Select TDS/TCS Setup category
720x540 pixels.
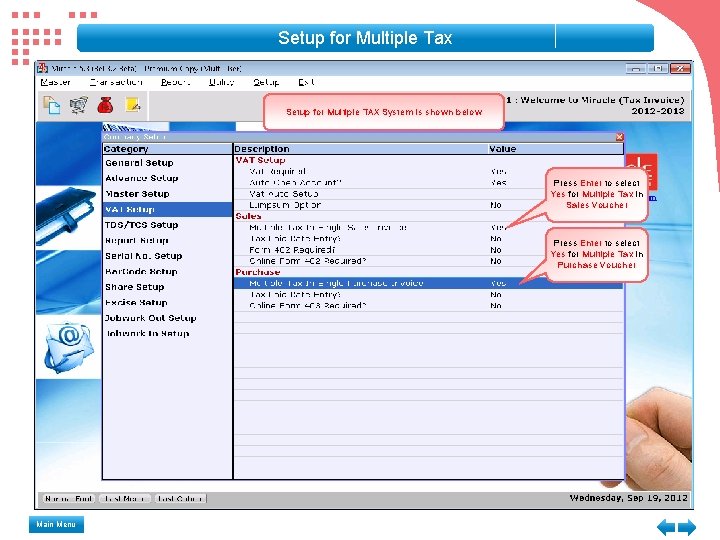[168, 225]
